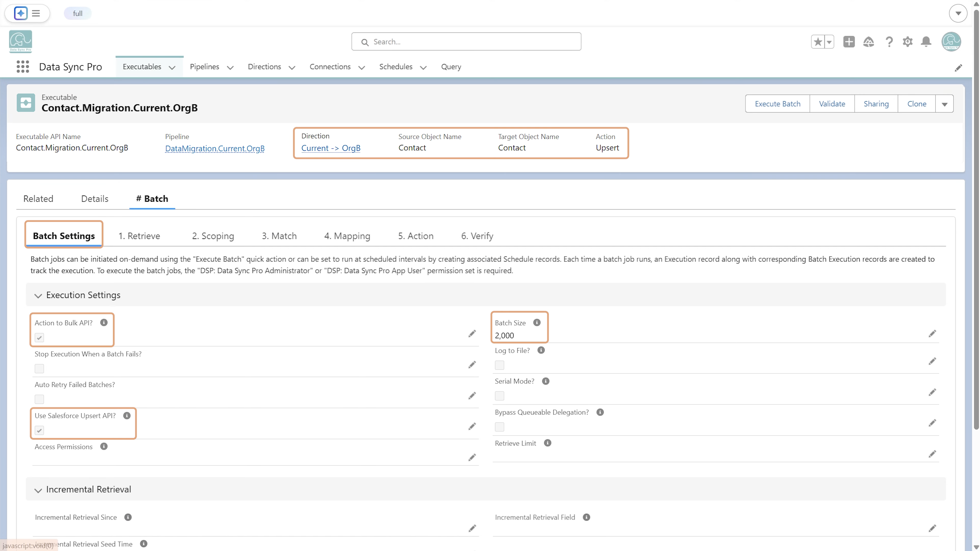Switch to the Related tab
Image resolution: width=980 pixels, height=551 pixels.
click(38, 199)
